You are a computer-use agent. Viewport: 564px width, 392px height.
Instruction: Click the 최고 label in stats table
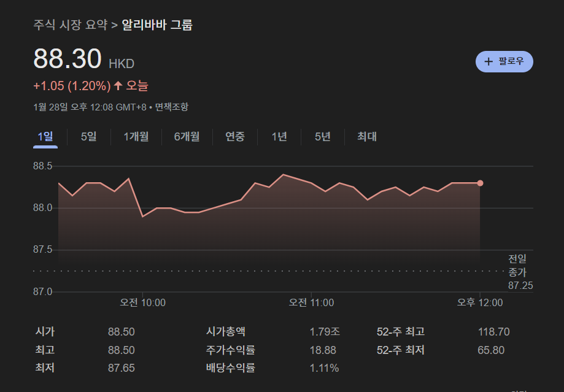[x=45, y=350]
